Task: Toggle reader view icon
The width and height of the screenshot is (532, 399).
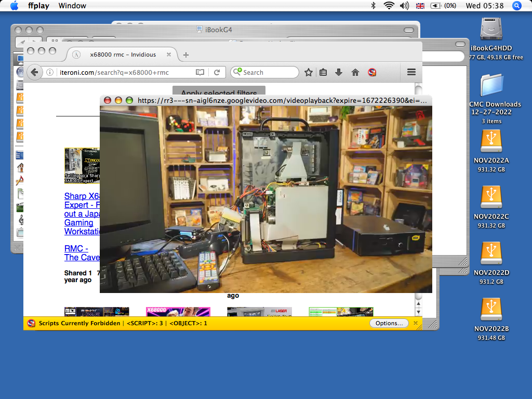Action: [x=200, y=72]
